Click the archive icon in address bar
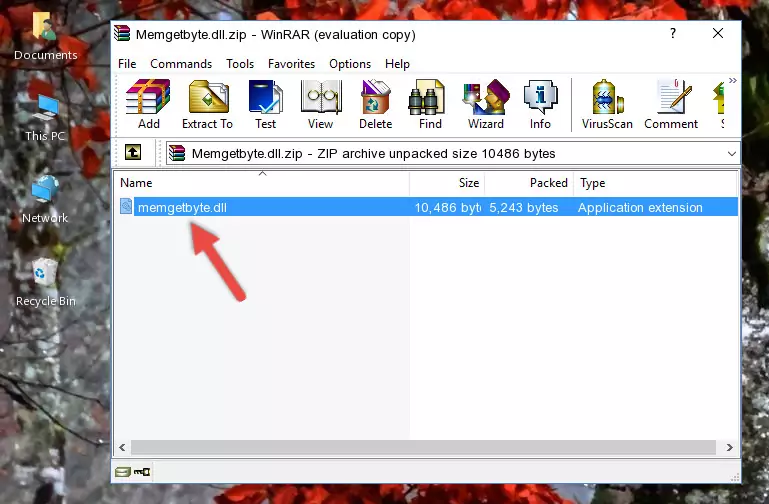Screen dimensions: 769x504 177,153
